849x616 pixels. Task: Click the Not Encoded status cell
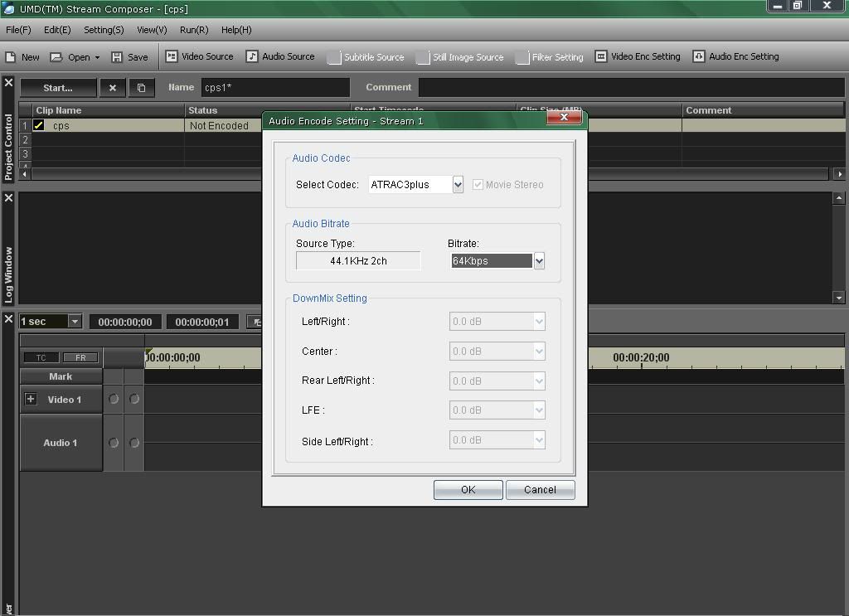(x=223, y=125)
